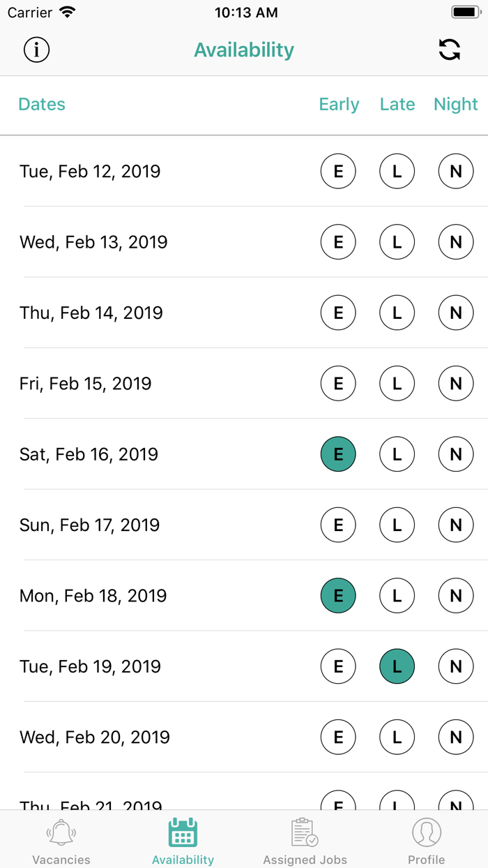The height and width of the screenshot is (868, 488).
Task: Select Early shift for Wed, Feb 20
Action: click(x=338, y=737)
